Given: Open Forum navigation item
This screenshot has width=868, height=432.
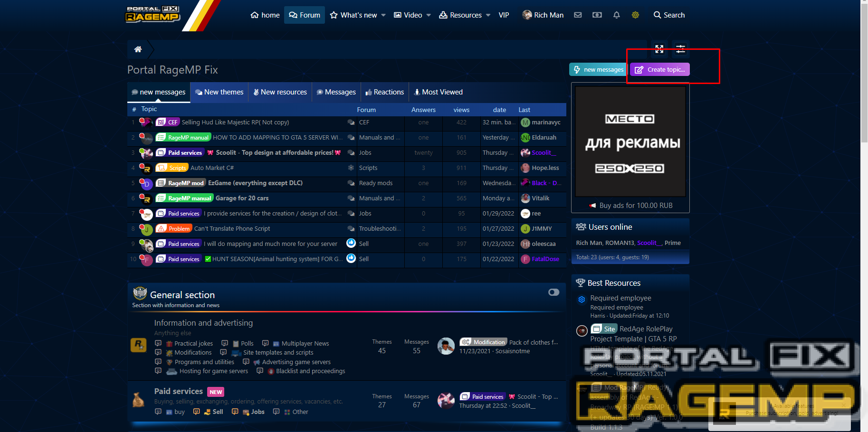Looking at the screenshot, I should coord(305,15).
